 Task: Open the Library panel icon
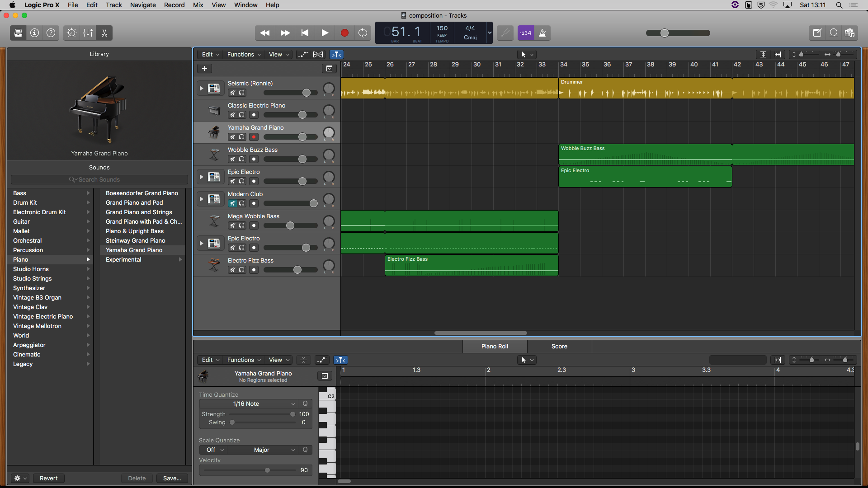coord(18,33)
